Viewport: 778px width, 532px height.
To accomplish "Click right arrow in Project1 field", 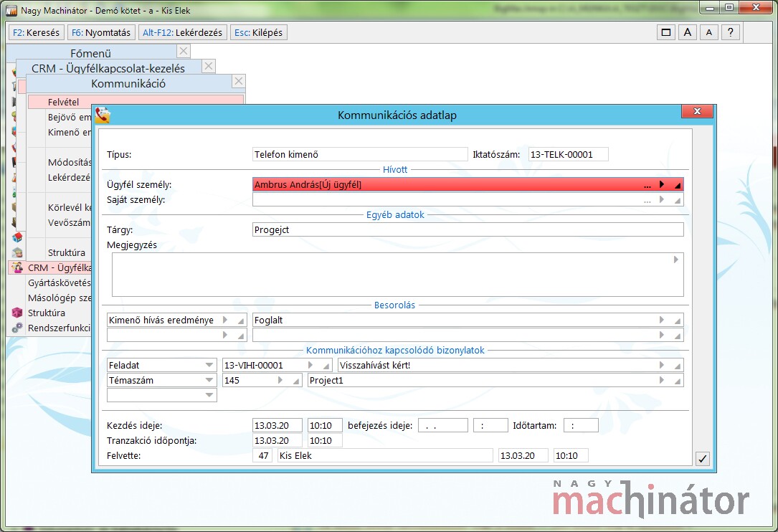I will 662,380.
